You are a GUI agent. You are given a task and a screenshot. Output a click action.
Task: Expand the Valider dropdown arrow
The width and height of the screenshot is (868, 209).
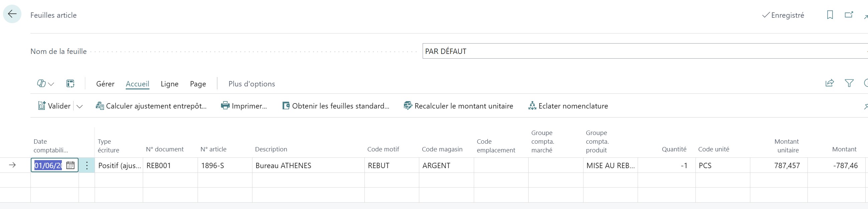[x=80, y=107]
